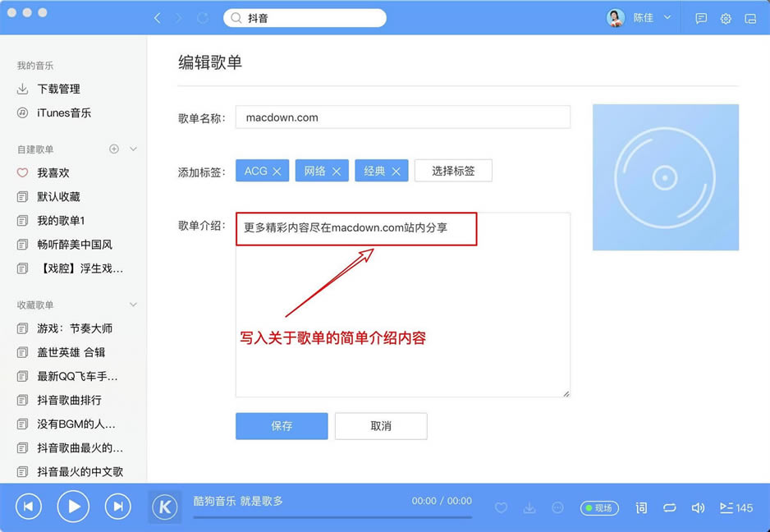Click the 保存 button
Screen dimensions: 770x532
282,426
